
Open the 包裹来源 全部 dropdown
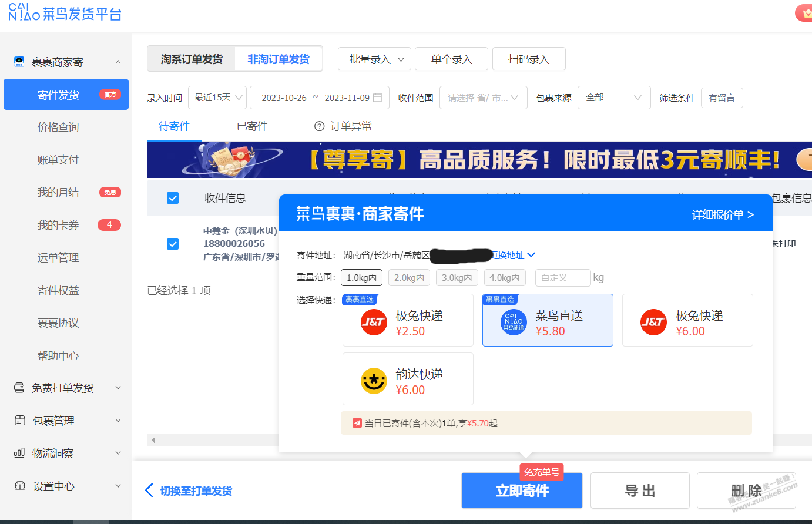(614, 98)
